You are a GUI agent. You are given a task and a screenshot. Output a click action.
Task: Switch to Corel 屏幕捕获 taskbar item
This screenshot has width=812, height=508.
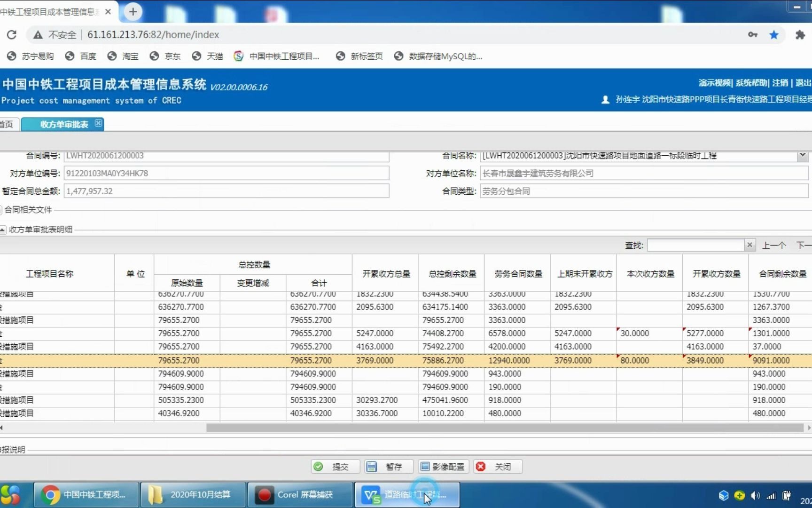click(x=300, y=495)
